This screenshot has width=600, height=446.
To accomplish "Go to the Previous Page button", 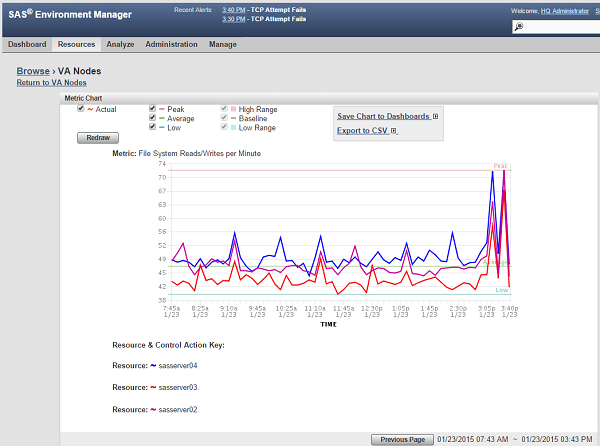I will [403, 439].
